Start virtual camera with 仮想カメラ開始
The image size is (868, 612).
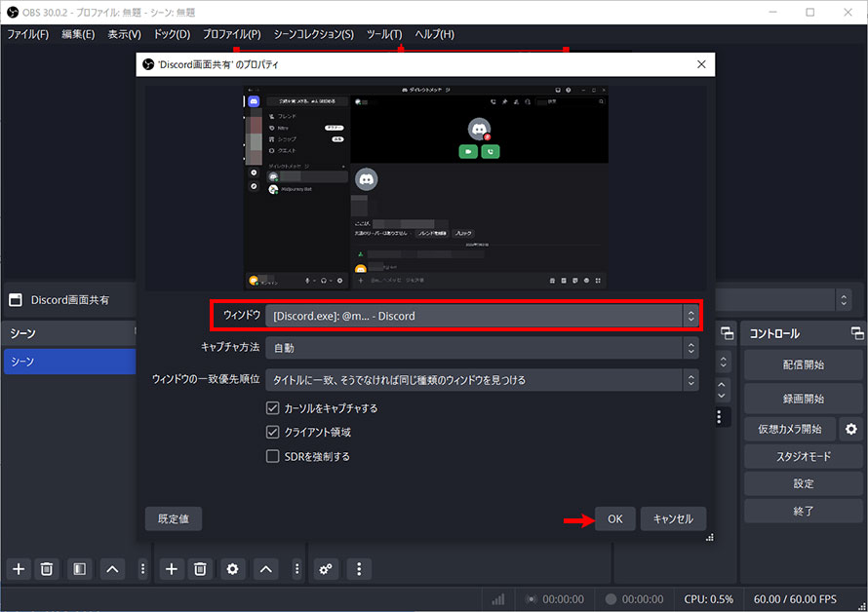(790, 429)
